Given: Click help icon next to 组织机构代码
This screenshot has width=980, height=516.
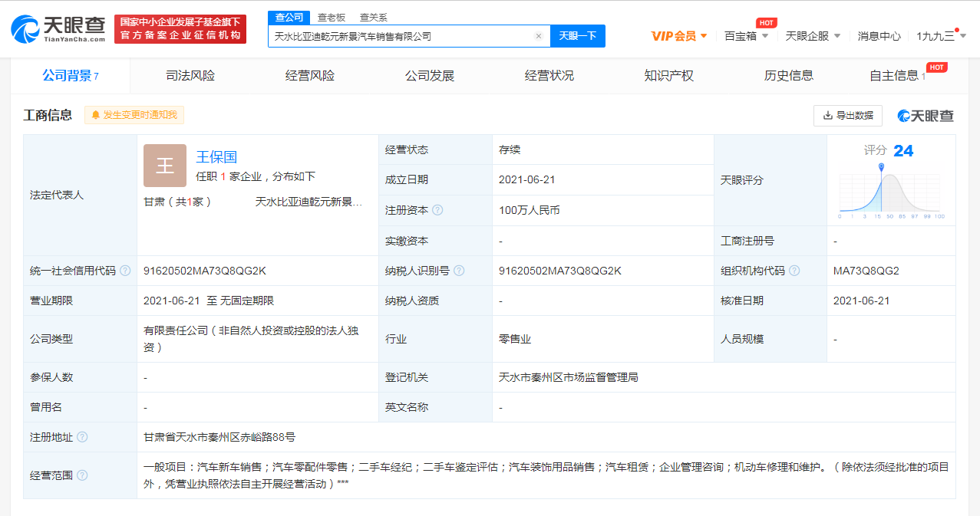Looking at the screenshot, I should (x=794, y=271).
